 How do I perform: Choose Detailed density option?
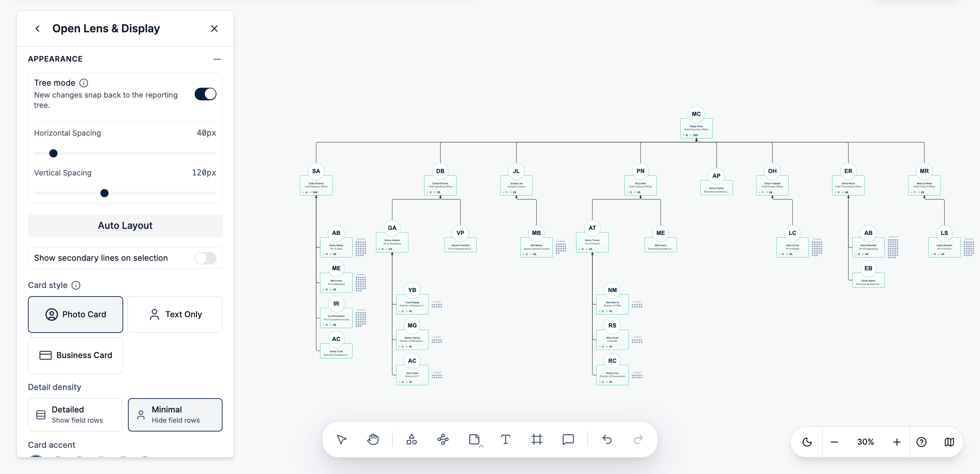tap(75, 415)
